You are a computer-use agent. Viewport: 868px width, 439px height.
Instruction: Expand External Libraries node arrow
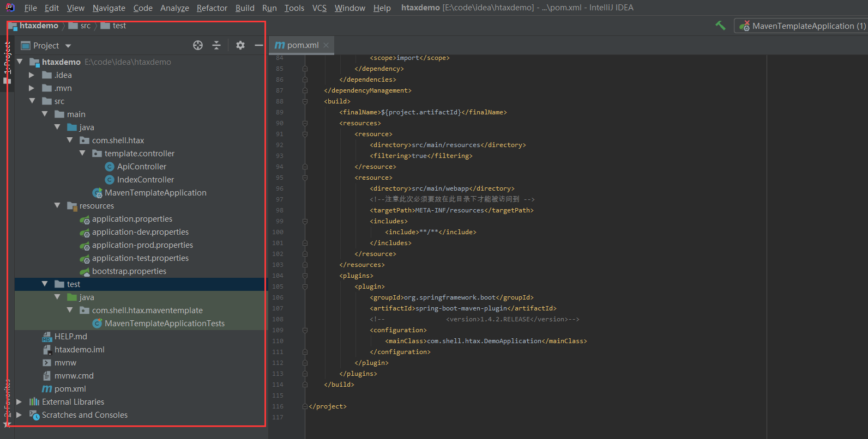click(x=19, y=401)
